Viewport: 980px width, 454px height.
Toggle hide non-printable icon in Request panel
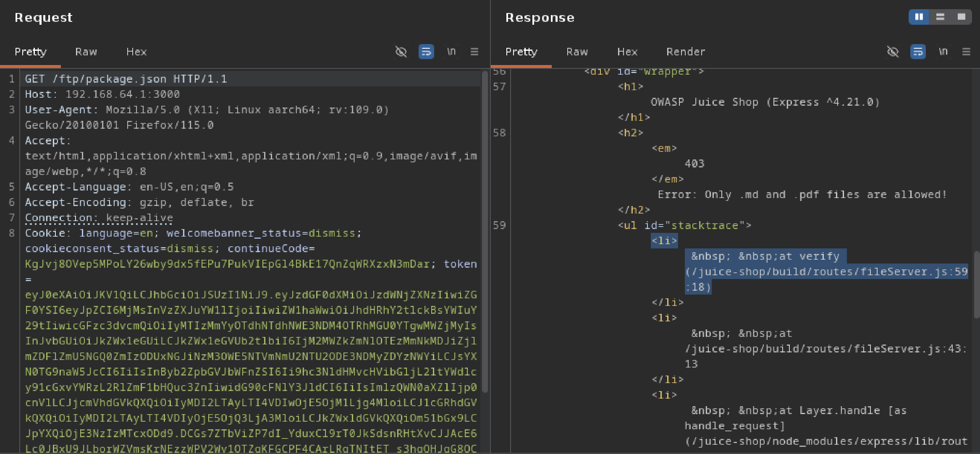pyautogui.click(x=401, y=52)
